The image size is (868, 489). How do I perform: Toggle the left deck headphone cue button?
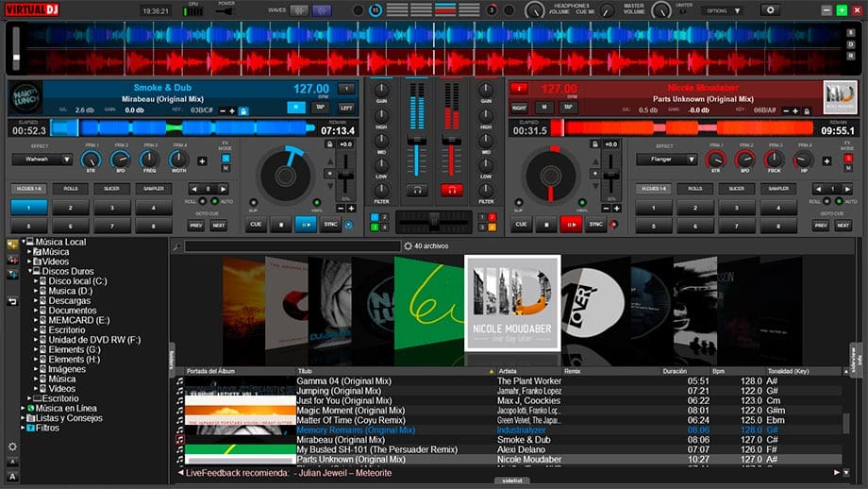[x=417, y=191]
